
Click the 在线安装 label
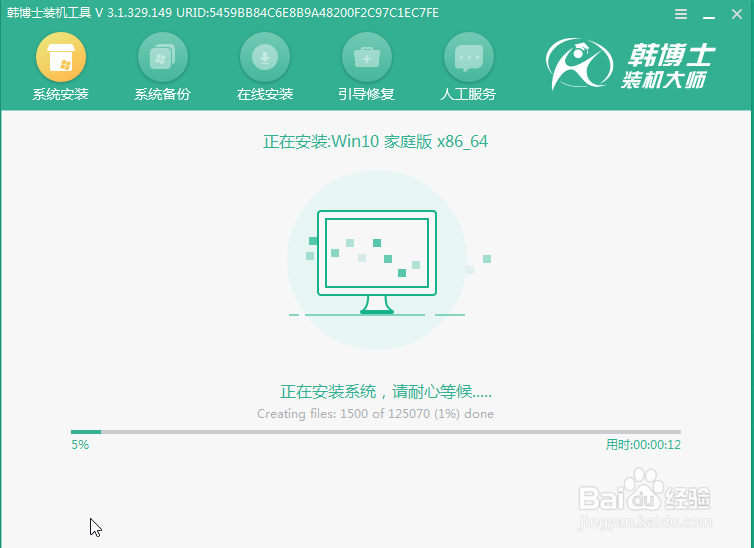(x=264, y=94)
